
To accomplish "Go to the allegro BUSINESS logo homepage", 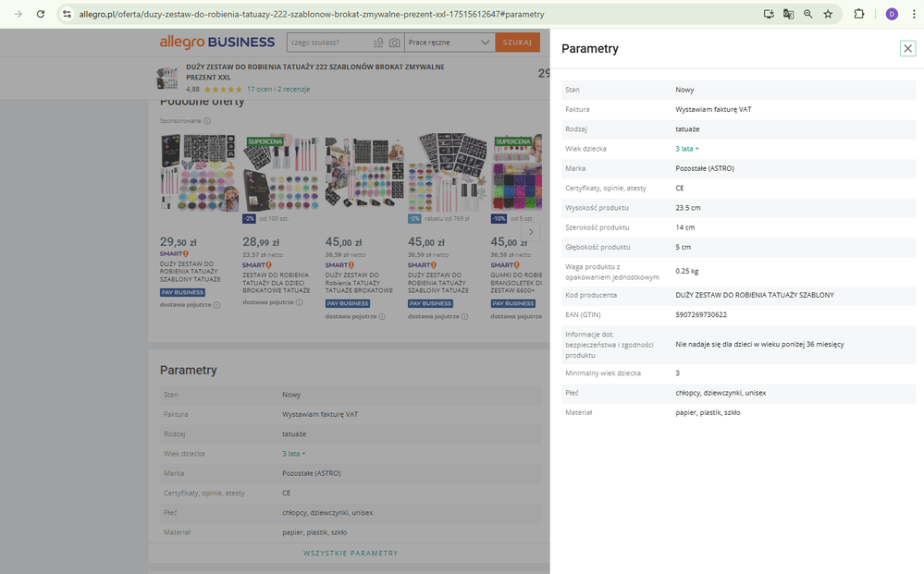I will (x=216, y=42).
